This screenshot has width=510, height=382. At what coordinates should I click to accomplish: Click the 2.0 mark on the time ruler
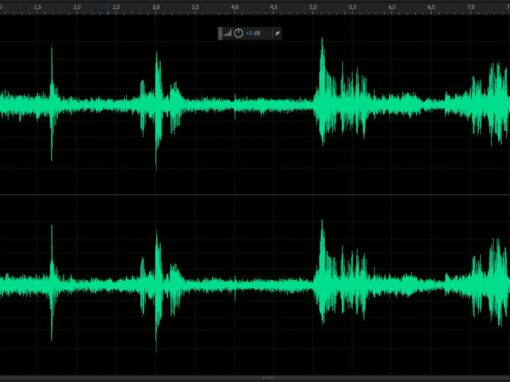coord(77,7)
